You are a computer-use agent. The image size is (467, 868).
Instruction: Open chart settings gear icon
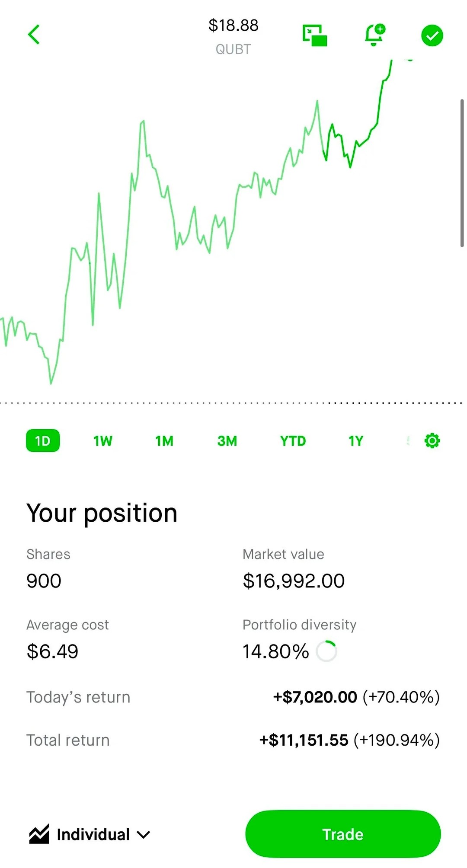point(432,440)
